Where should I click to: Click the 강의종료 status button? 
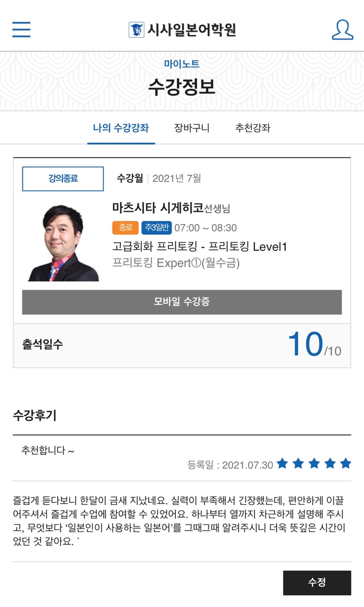click(63, 179)
